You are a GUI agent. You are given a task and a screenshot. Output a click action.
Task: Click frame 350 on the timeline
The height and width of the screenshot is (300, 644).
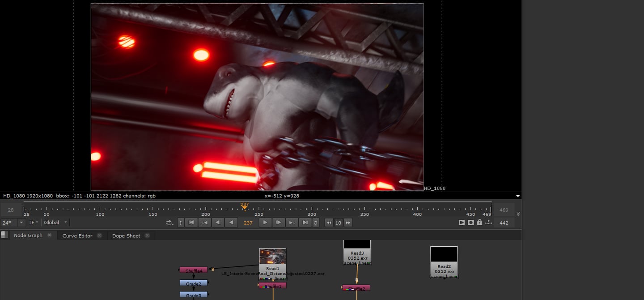pos(365,214)
